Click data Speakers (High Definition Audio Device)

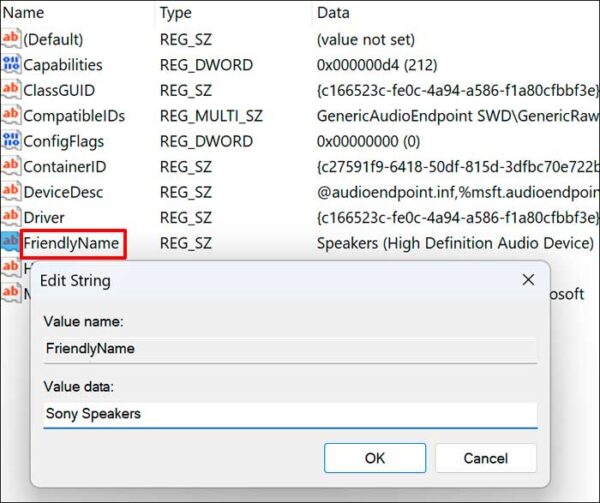point(455,243)
